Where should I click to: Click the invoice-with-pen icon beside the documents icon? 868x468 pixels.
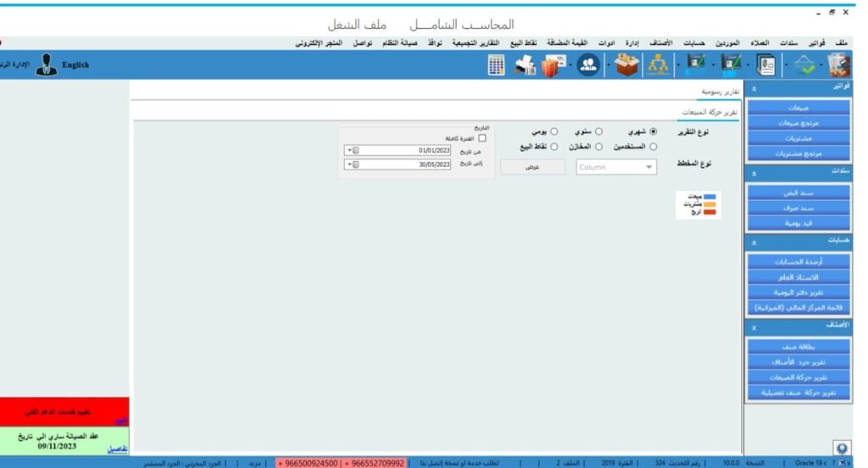(731, 64)
